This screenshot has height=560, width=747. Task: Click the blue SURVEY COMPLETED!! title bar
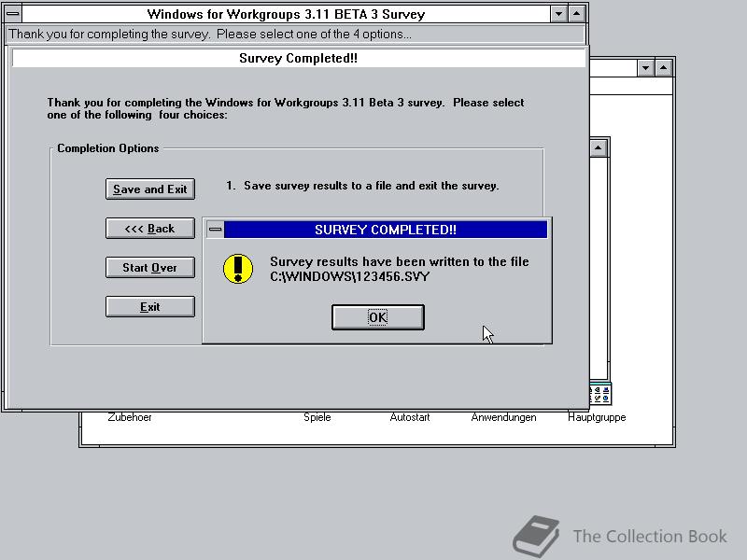386,230
